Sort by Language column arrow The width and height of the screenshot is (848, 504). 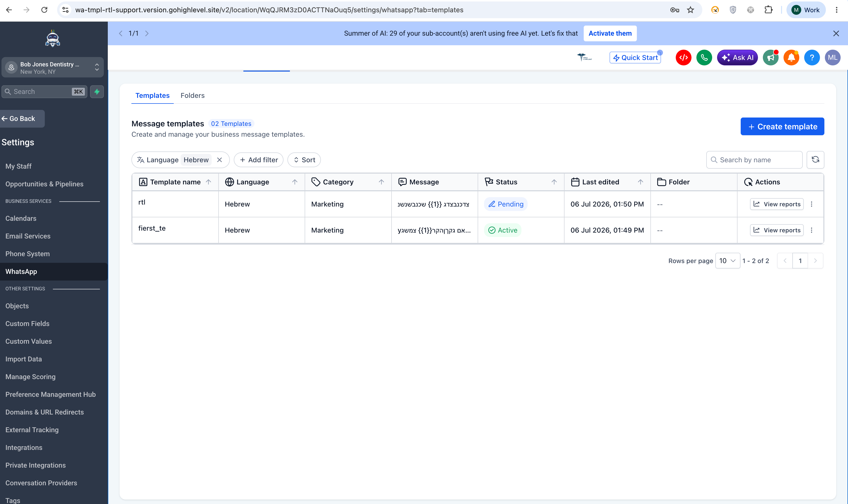click(x=295, y=182)
